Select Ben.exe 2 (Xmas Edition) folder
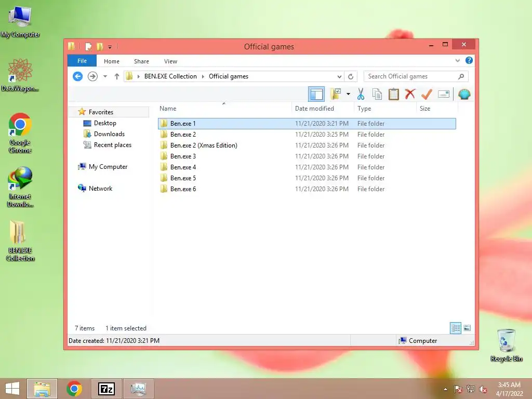 307,145
